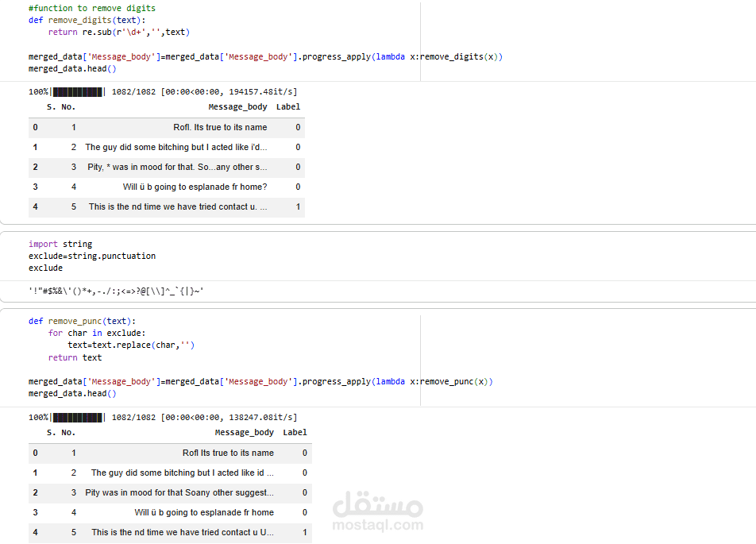Click Label value 1 beside 'contact u U...' row
756x544 pixels.
click(305, 532)
